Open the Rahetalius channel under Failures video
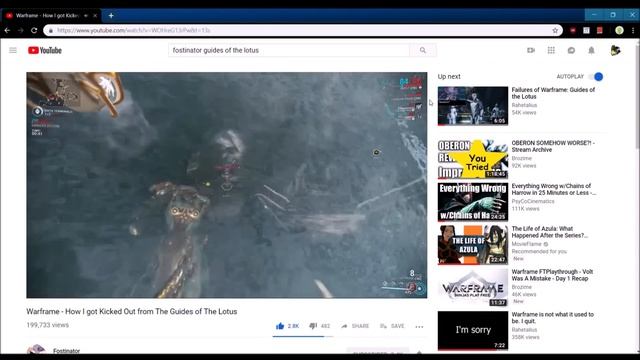Screen dimensions: 640x360 pos(524,105)
